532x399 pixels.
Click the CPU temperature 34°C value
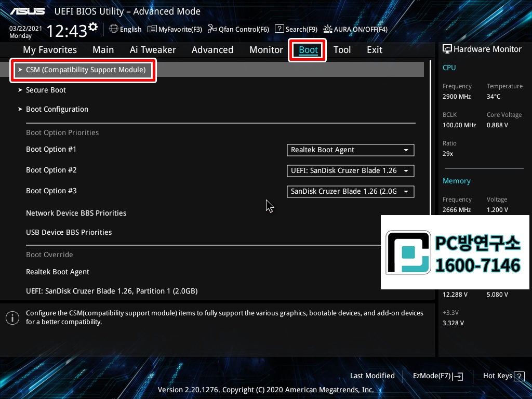coord(494,97)
